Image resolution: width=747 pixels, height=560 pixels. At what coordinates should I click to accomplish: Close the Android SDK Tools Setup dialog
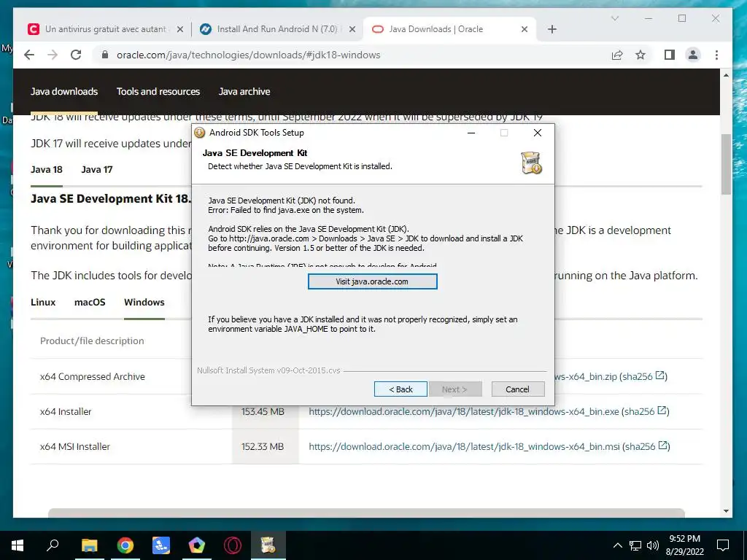538,133
